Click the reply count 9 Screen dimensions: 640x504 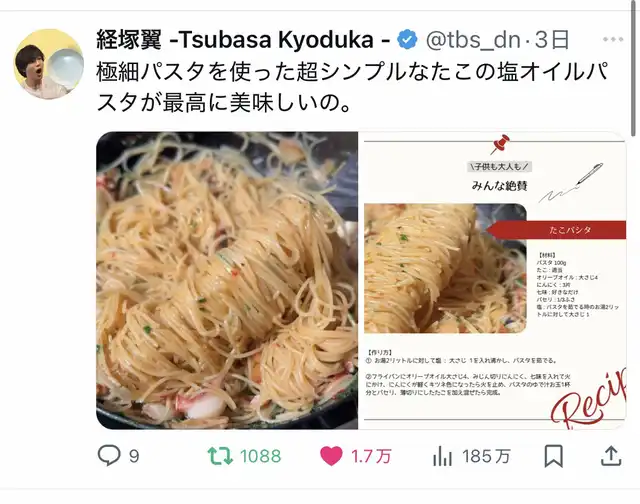(x=134, y=456)
